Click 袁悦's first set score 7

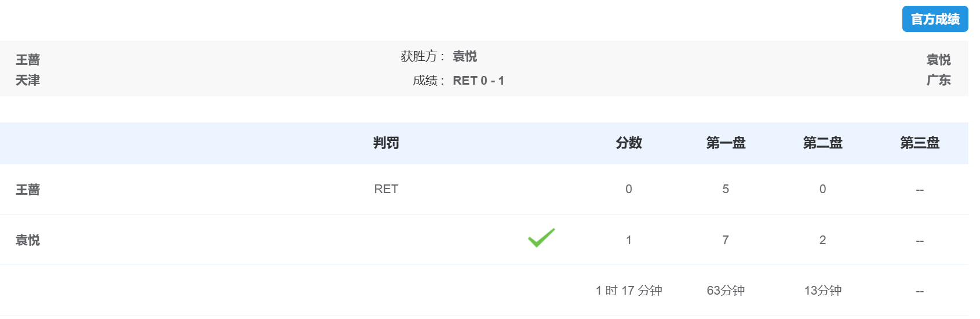(x=726, y=240)
